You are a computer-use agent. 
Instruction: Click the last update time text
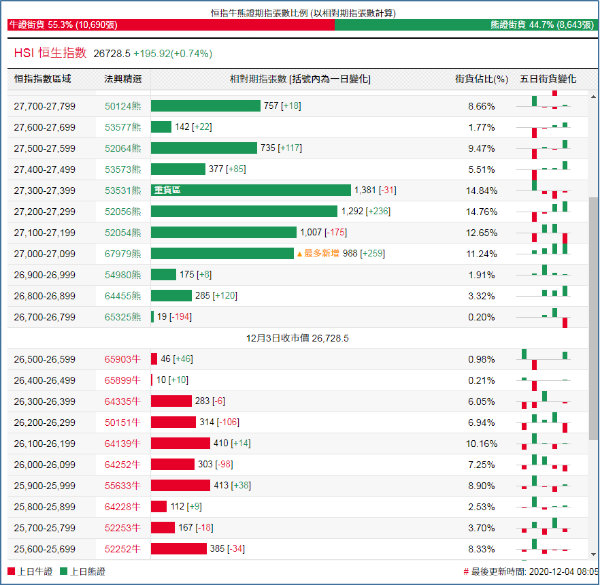(531, 572)
